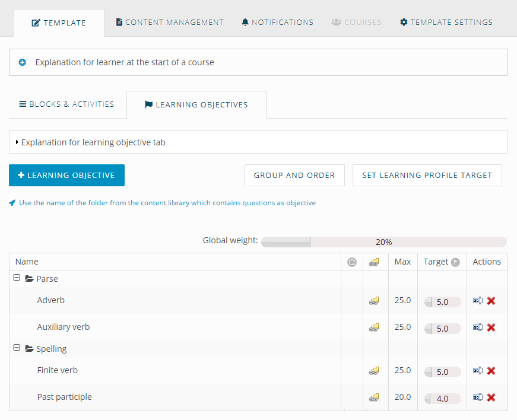This screenshot has height=420, width=517.
Task: Adjust the Auxiliary verb target slider
Action: point(442,329)
